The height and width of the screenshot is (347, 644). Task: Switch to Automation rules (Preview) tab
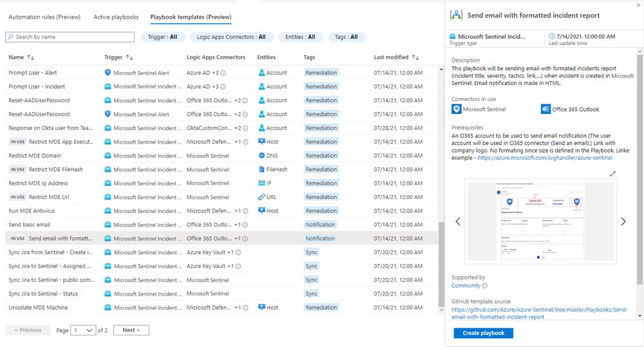(44, 17)
